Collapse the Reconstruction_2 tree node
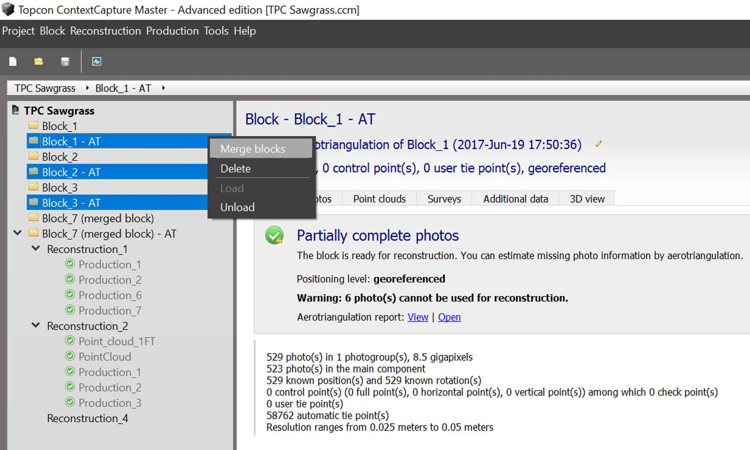This screenshot has height=450, width=750. [35, 325]
